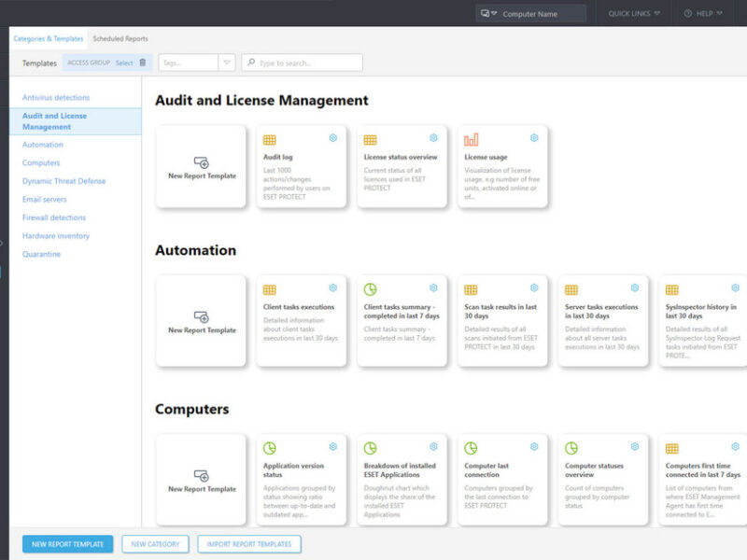The width and height of the screenshot is (747, 560).
Task: Open gear menu on Computer statuses overview card
Action: [634, 447]
